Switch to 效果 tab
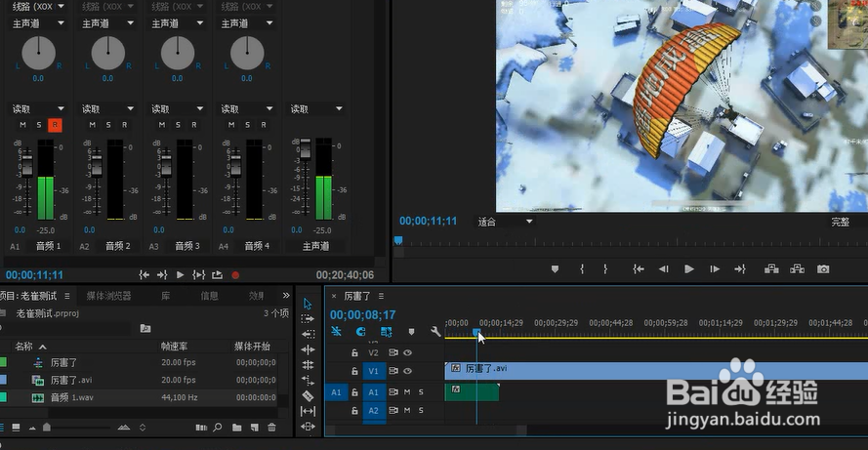Image resolution: width=868 pixels, height=450 pixels. [x=257, y=296]
